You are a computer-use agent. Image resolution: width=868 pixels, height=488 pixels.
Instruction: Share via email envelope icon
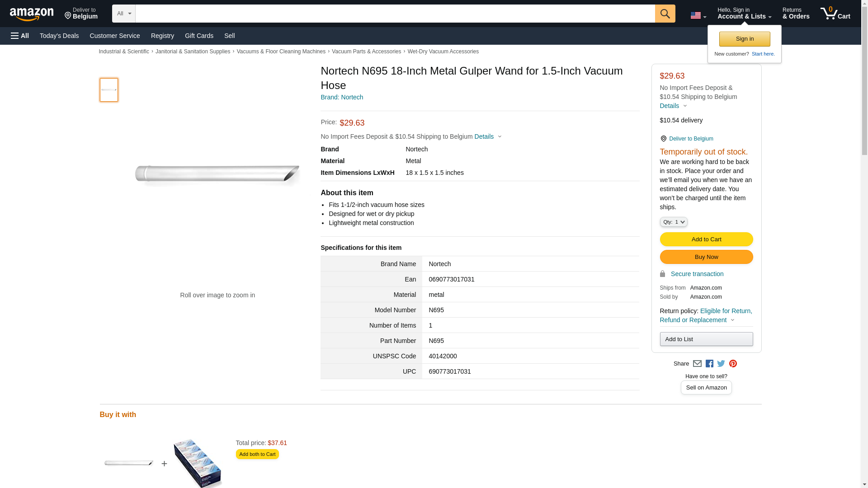[x=697, y=364]
